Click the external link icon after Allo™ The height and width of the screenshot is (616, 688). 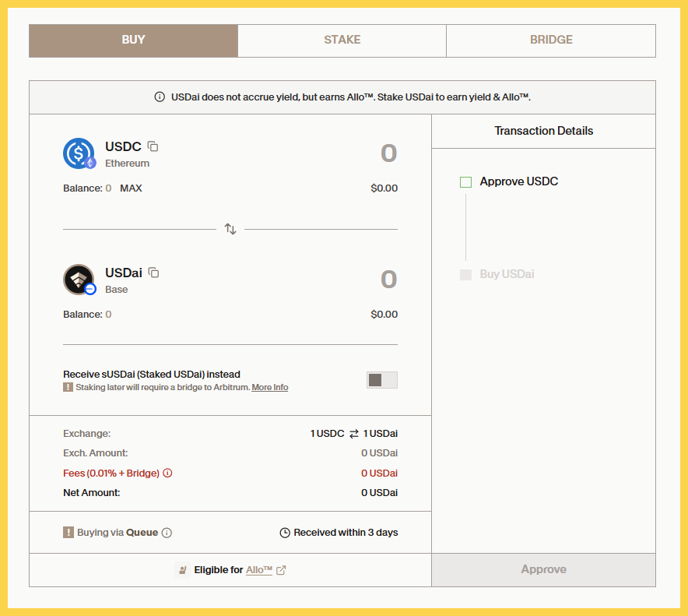[281, 570]
